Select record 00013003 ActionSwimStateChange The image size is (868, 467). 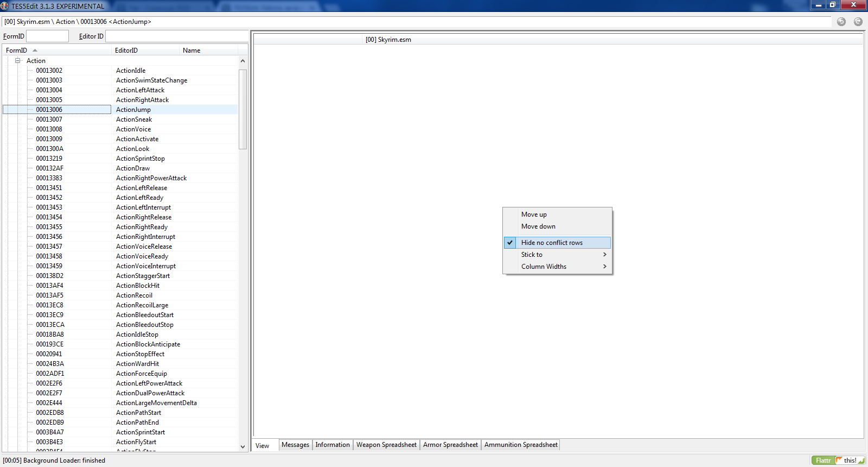coord(120,80)
